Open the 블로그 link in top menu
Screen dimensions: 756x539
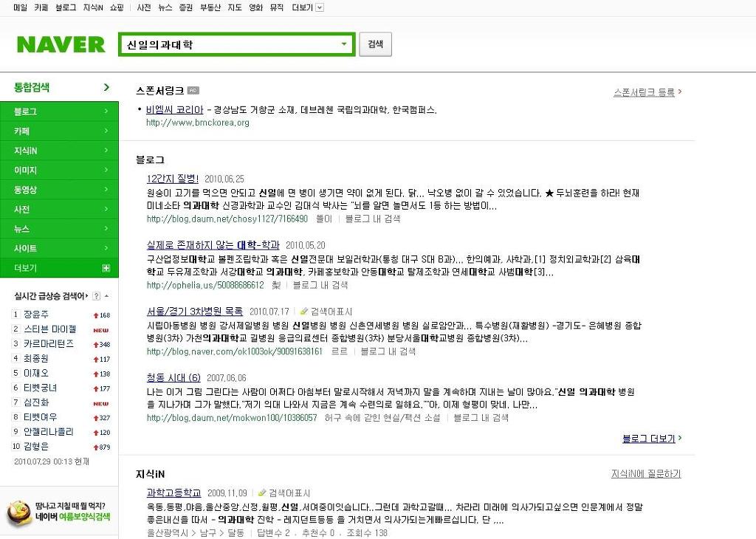click(66, 7)
